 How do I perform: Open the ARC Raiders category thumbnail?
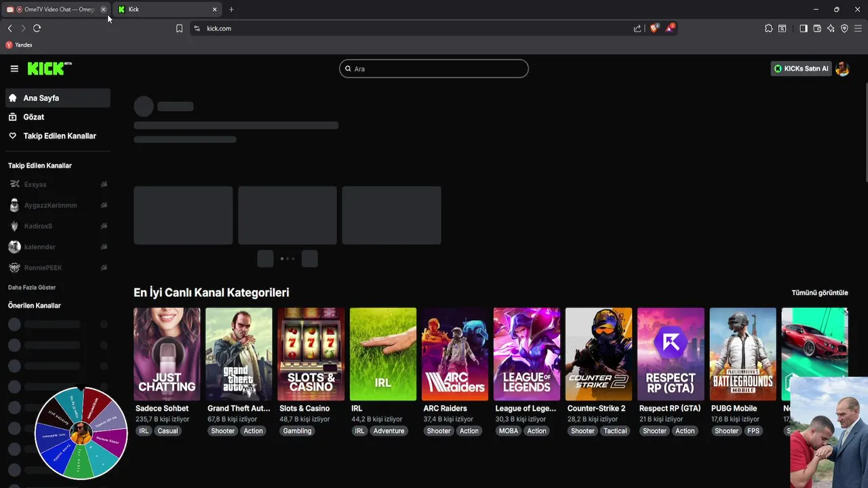coord(455,354)
